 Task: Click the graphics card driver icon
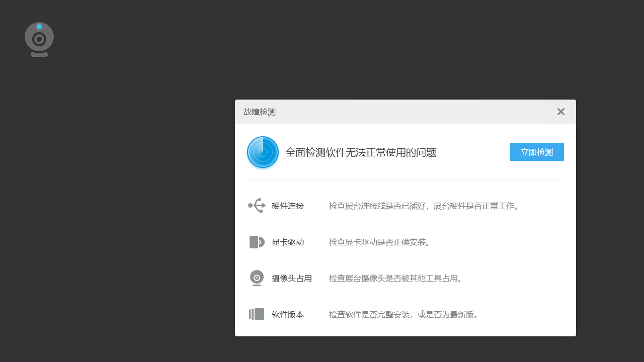click(x=257, y=242)
